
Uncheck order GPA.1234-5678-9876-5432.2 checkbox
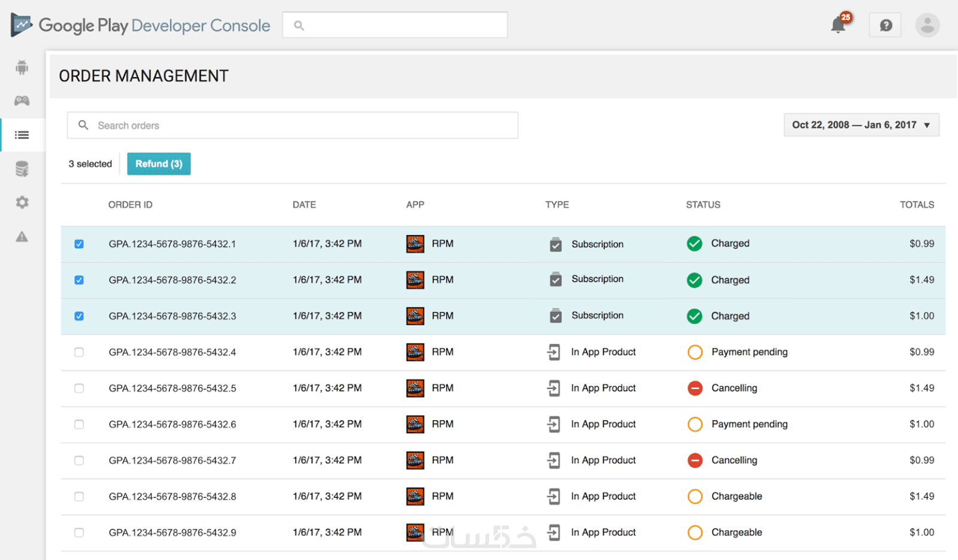(79, 279)
